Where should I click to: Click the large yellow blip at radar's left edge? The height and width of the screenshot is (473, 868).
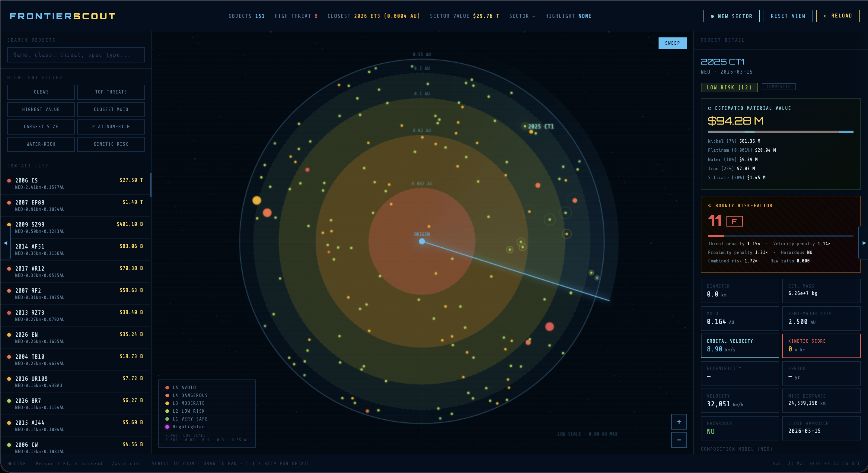tap(257, 201)
